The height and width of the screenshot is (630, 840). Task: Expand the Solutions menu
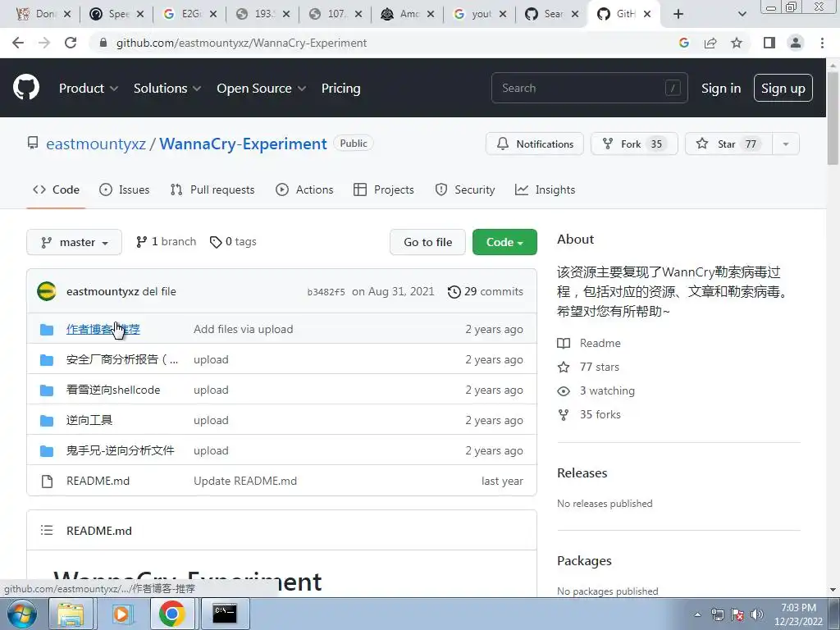167,88
